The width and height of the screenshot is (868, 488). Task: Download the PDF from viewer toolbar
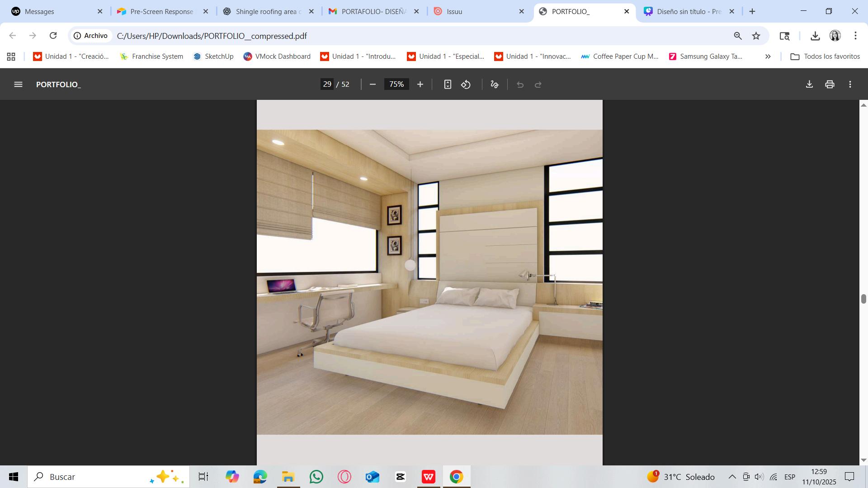tap(809, 84)
